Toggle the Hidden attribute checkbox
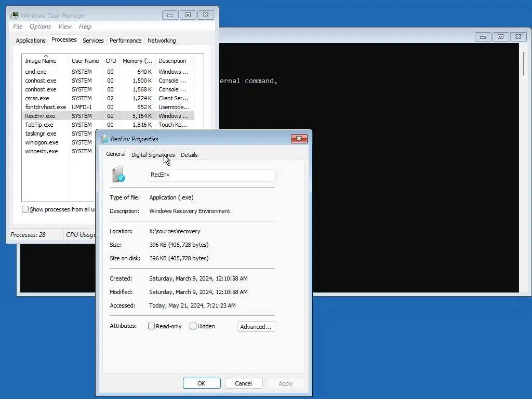Viewport: 532px width, 399px height. 193,326
